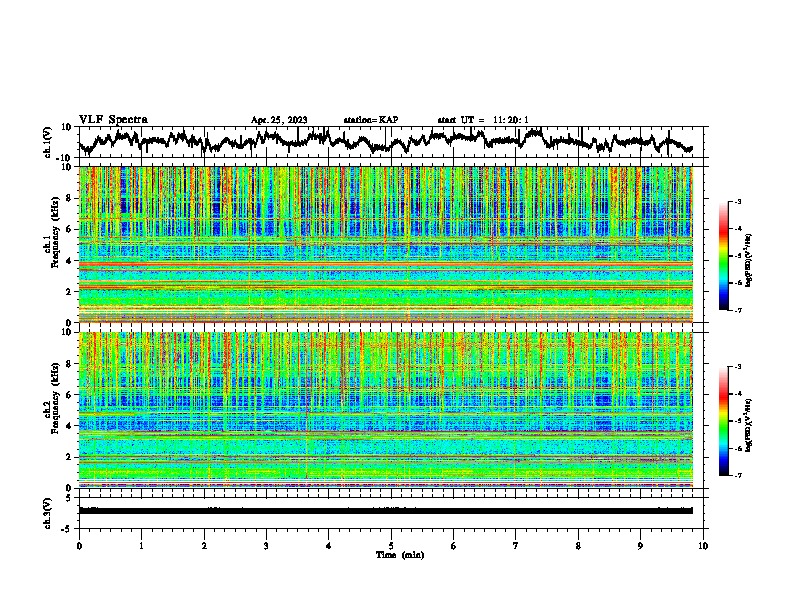Click the ch.3(V) axis label
Image resolution: width=792 pixels, height=612 pixels.
(x=48, y=514)
